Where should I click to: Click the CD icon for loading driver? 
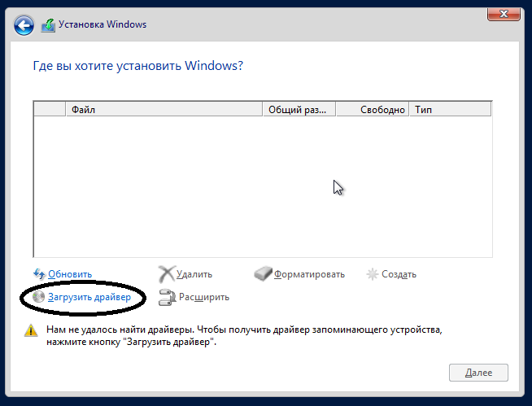(x=38, y=297)
